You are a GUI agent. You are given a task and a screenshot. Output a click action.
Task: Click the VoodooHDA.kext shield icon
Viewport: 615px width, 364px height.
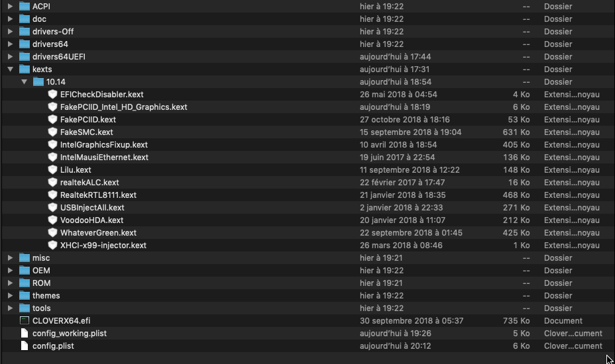coord(52,220)
